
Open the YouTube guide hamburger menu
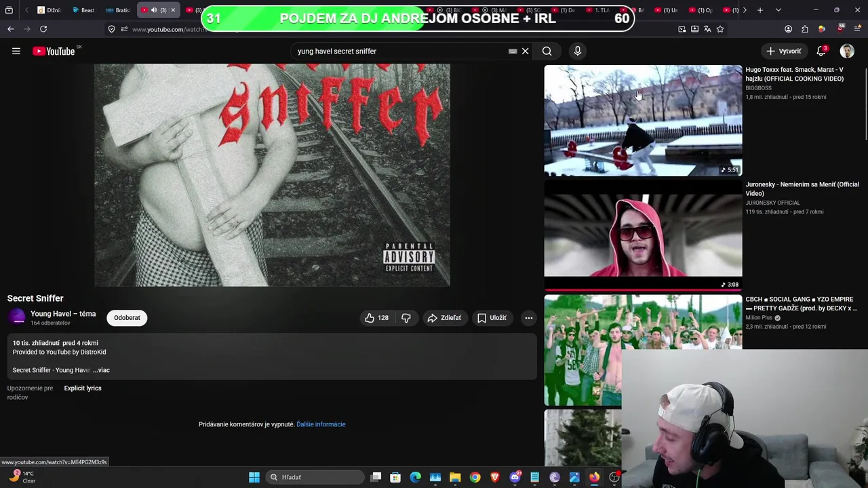pyautogui.click(x=16, y=51)
